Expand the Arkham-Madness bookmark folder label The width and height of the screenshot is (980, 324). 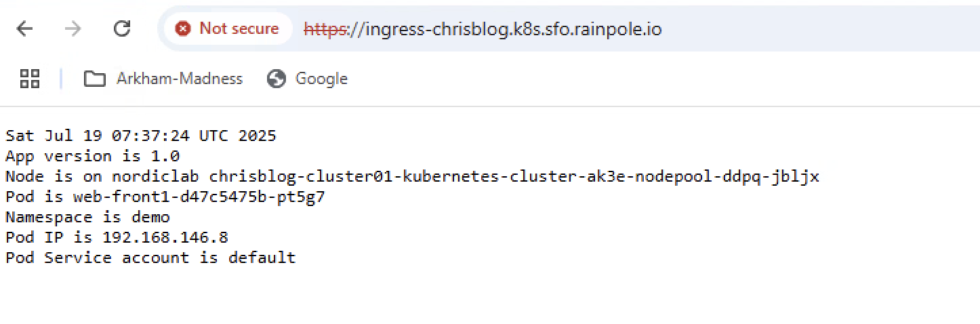coord(179,79)
